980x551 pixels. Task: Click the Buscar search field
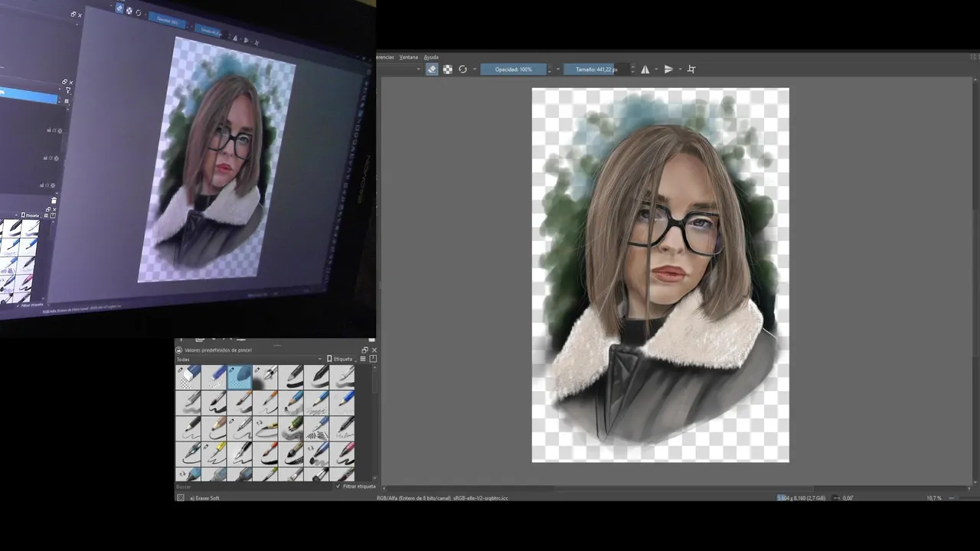click(x=253, y=486)
